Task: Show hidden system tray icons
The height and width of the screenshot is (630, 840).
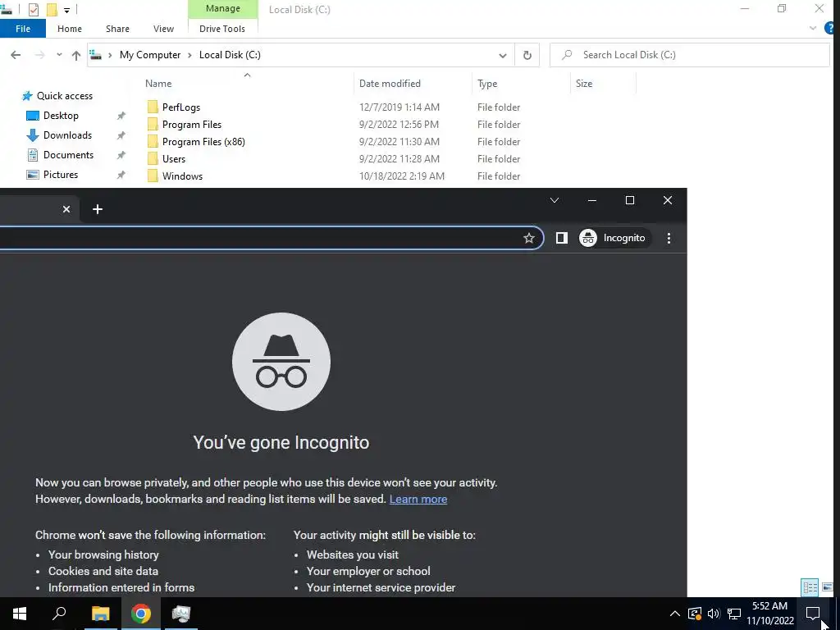Action: click(675, 614)
